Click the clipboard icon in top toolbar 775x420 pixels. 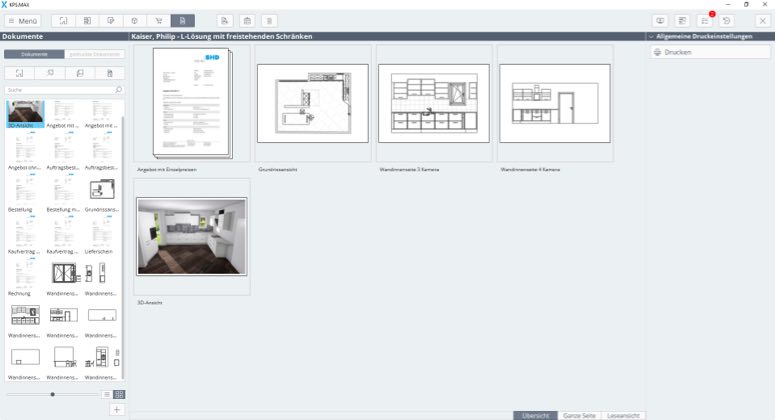247,20
